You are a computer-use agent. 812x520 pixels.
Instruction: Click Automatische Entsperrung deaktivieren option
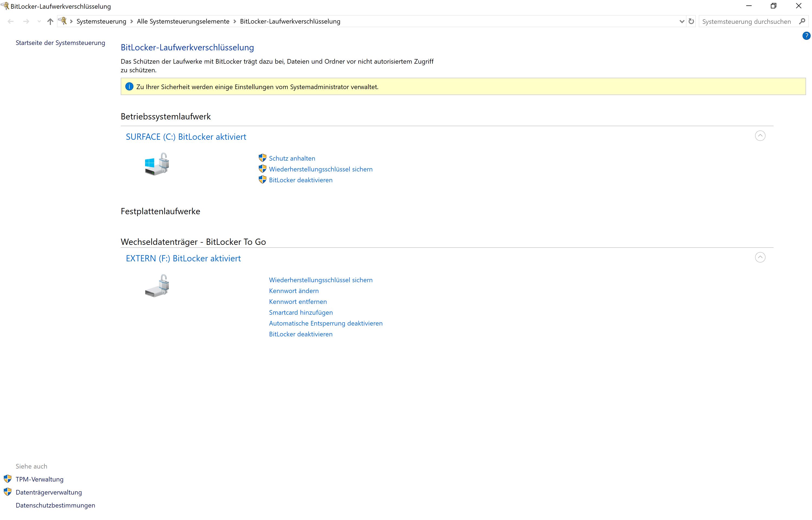point(326,323)
